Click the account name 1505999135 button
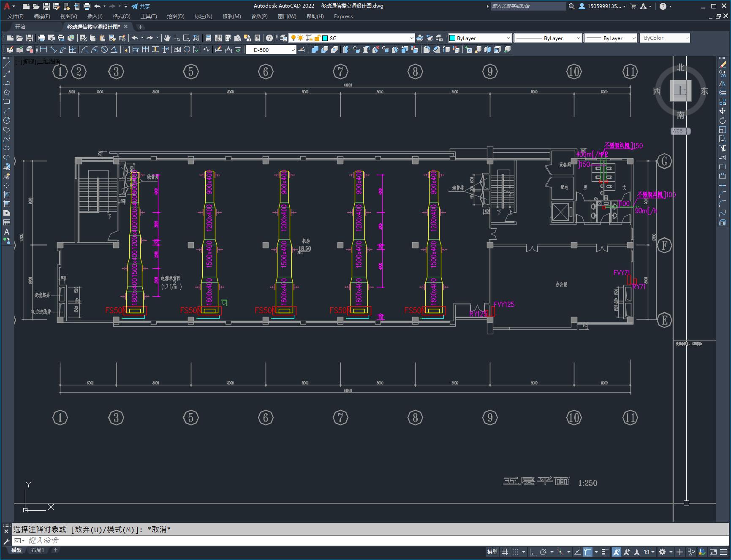Screen dimensions: 731x560 click(x=602, y=6)
